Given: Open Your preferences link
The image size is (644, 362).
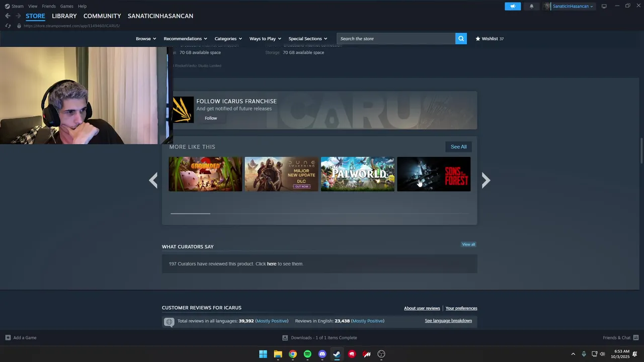Looking at the screenshot, I should click(x=461, y=308).
